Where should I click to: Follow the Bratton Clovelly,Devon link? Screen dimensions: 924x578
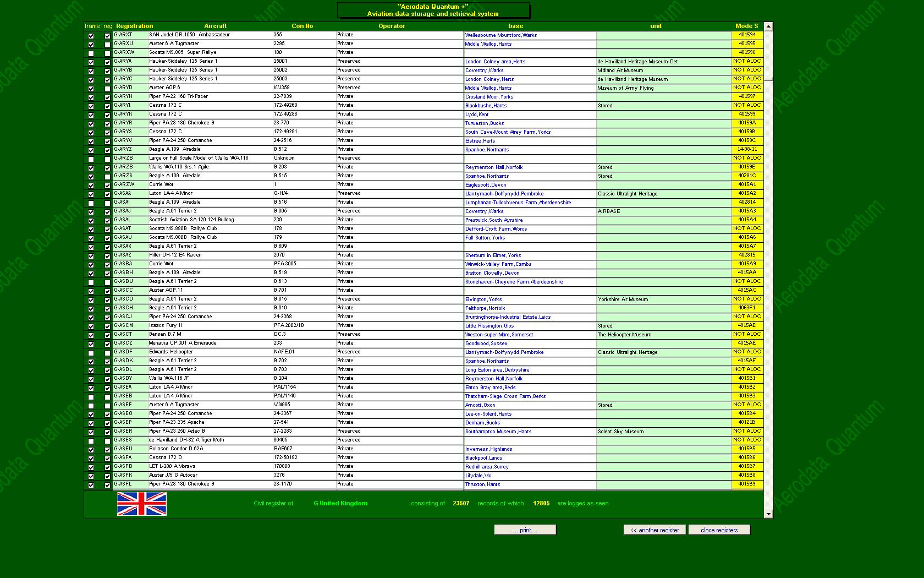(492, 273)
